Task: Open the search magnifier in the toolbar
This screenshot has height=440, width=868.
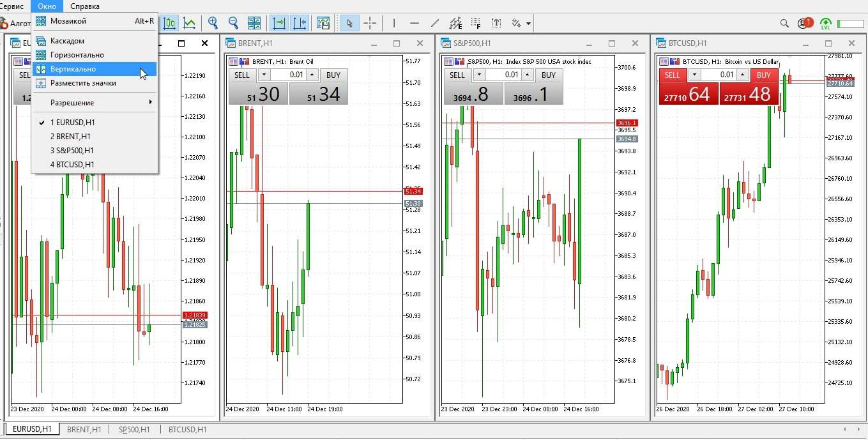Action: tap(784, 24)
